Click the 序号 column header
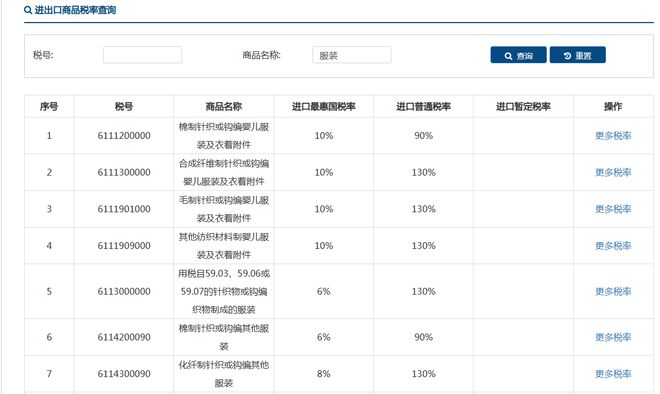The image size is (660, 394). [49, 106]
